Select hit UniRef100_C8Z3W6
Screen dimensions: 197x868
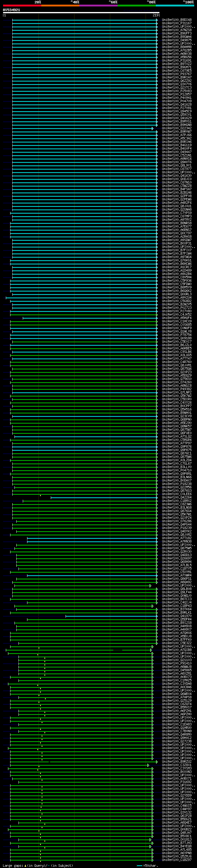(x=176, y=504)
